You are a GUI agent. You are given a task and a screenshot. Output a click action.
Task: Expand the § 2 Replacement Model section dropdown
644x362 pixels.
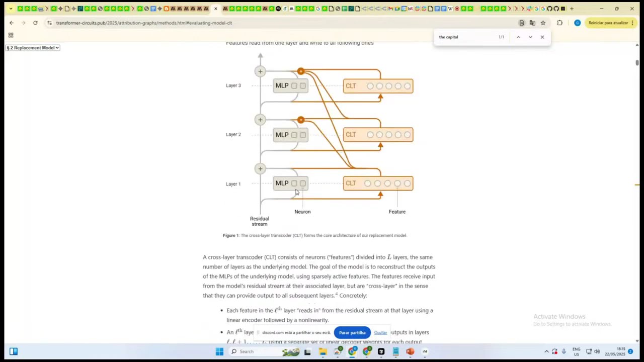click(x=33, y=48)
